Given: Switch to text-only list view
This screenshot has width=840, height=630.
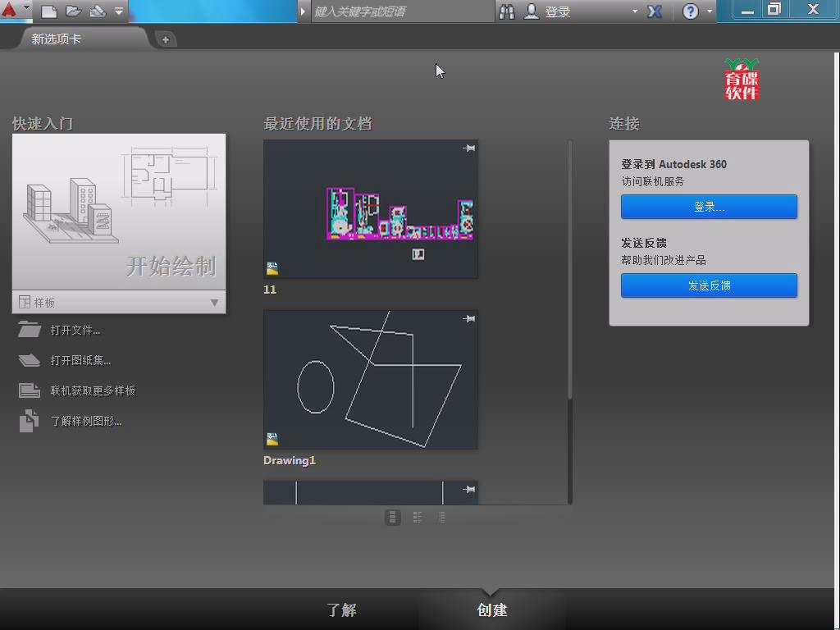Looking at the screenshot, I should pyautogui.click(x=441, y=518).
